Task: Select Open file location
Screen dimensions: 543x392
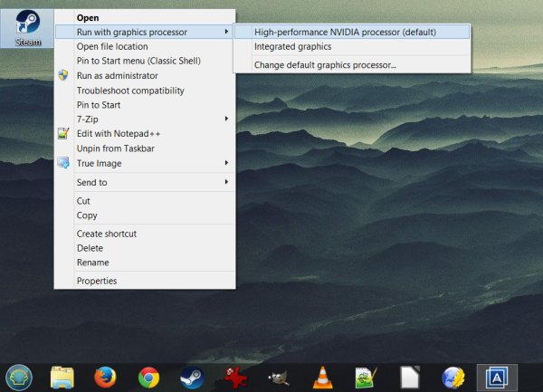Action: [x=112, y=46]
